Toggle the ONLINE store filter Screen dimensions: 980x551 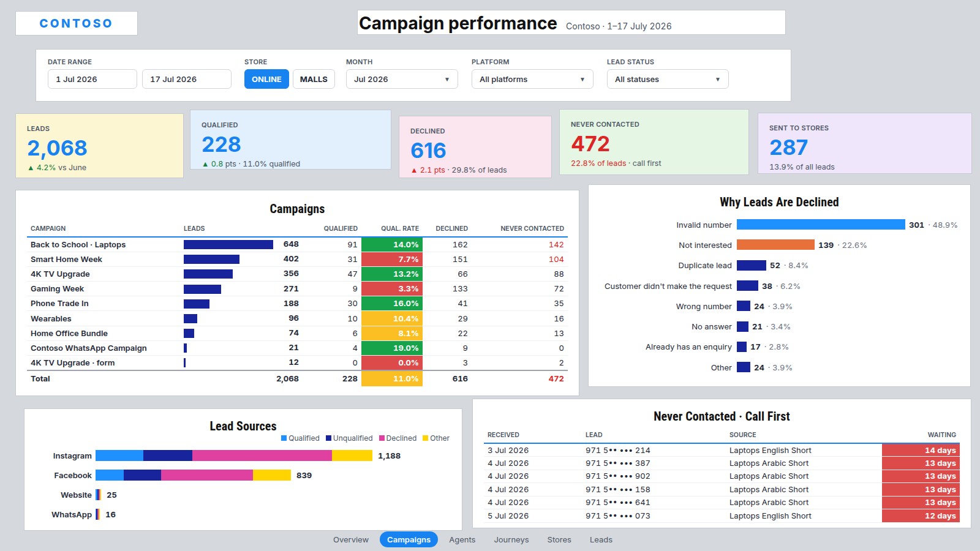[x=266, y=79]
